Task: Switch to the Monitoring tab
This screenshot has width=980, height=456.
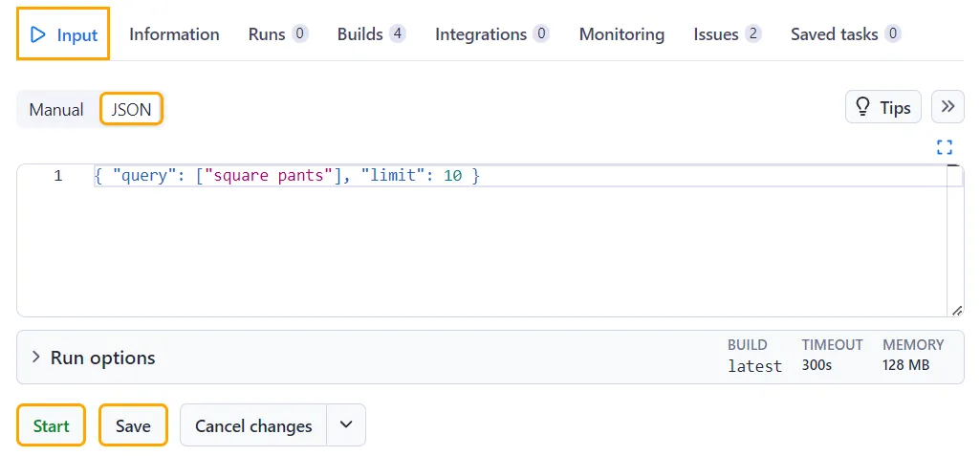Action: 621,34
